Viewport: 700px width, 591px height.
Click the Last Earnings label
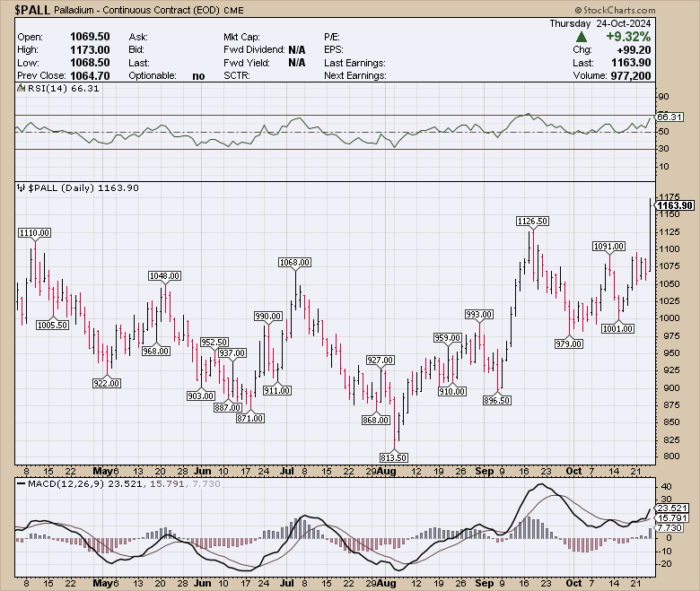click(354, 63)
